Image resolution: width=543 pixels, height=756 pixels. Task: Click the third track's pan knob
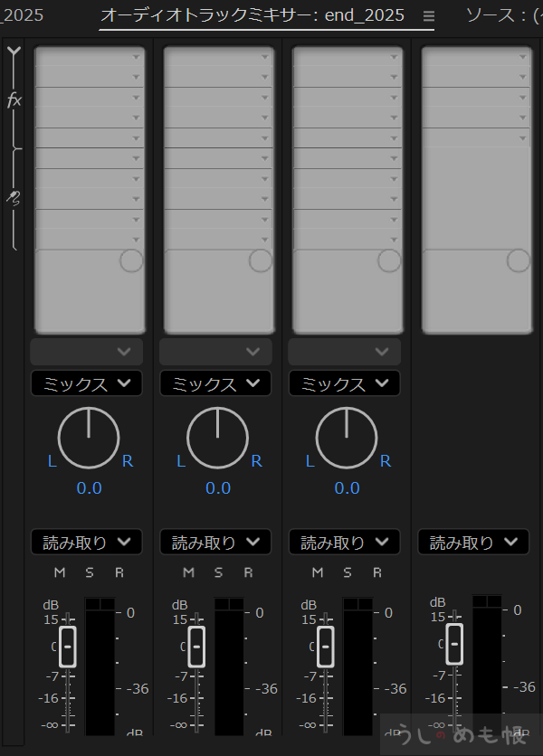pyautogui.click(x=347, y=438)
